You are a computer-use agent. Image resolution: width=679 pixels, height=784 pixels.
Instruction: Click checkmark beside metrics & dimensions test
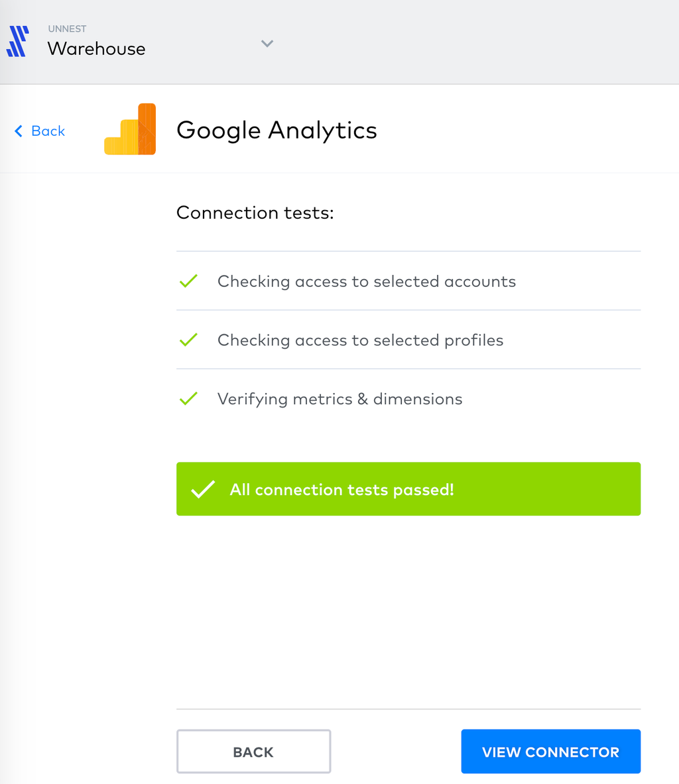click(188, 398)
